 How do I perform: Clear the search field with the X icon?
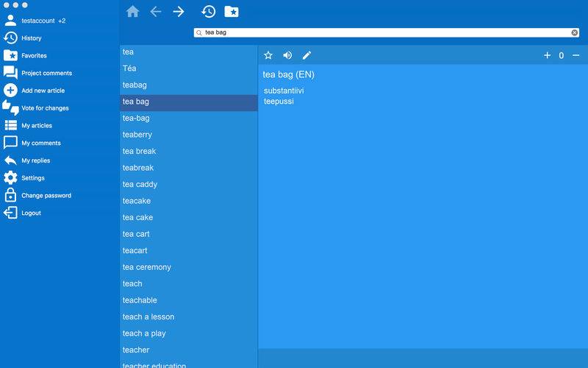pos(574,32)
